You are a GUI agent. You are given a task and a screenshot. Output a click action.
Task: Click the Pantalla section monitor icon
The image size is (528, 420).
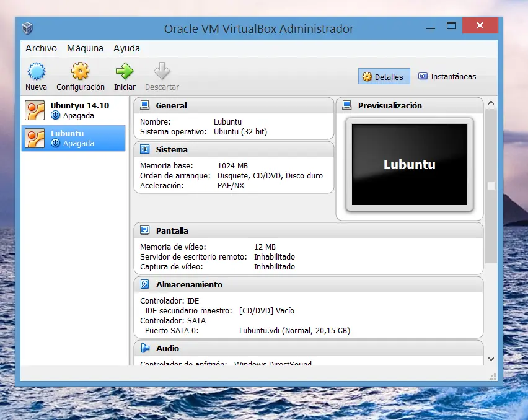(144, 230)
